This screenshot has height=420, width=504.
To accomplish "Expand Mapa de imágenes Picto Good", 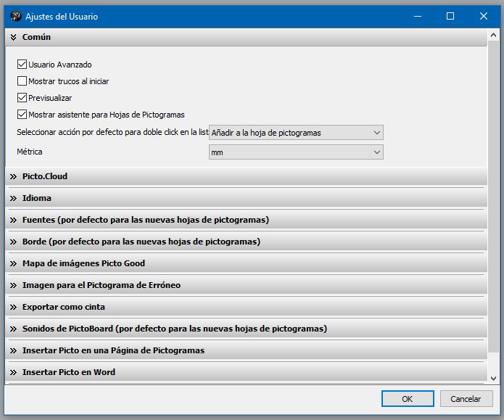I will (247, 263).
